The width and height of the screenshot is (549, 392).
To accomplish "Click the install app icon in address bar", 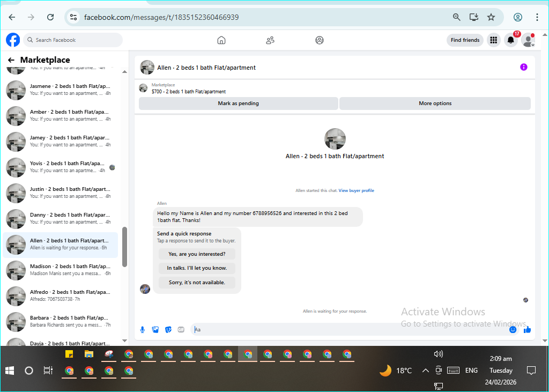I will click(x=474, y=17).
